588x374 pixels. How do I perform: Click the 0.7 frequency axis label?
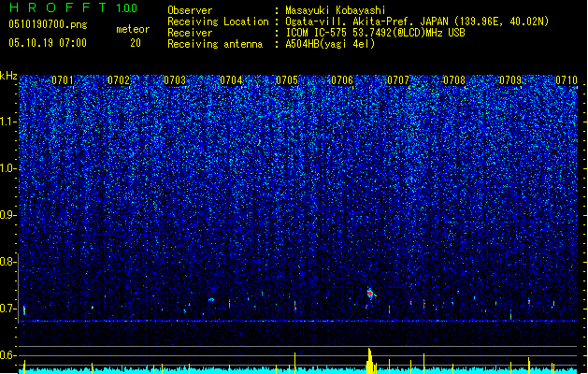(7, 309)
